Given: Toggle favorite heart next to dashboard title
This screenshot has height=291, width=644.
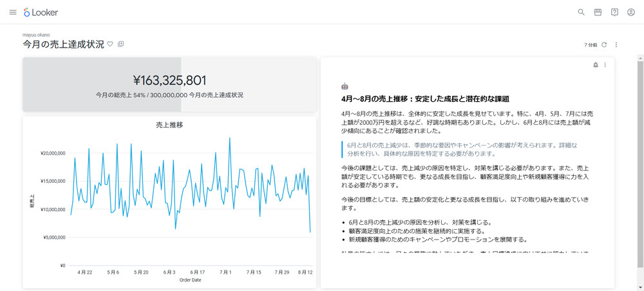Looking at the screenshot, I should [x=110, y=44].
